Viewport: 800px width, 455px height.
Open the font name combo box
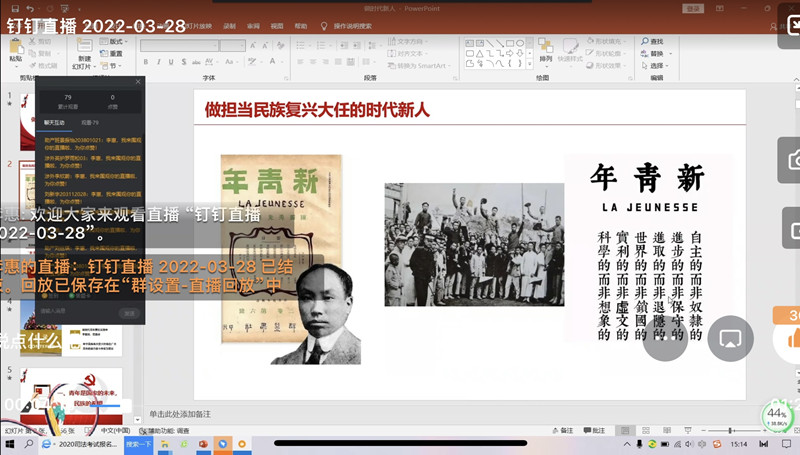179,46
